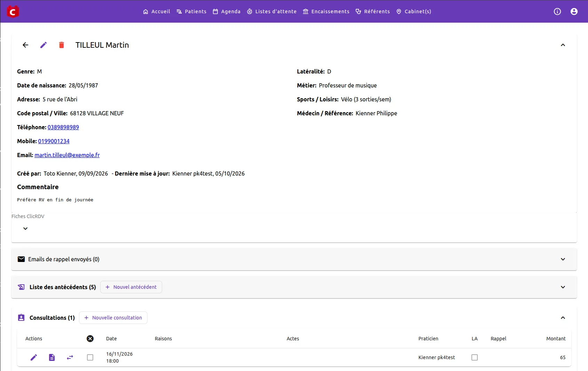Screen dimensions: 588x371
Task: Collapse the Consultations section chevron
Action: tap(563, 318)
